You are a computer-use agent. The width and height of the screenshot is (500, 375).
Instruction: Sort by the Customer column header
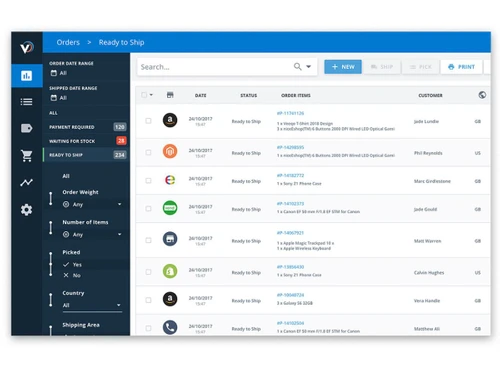pyautogui.click(x=430, y=95)
